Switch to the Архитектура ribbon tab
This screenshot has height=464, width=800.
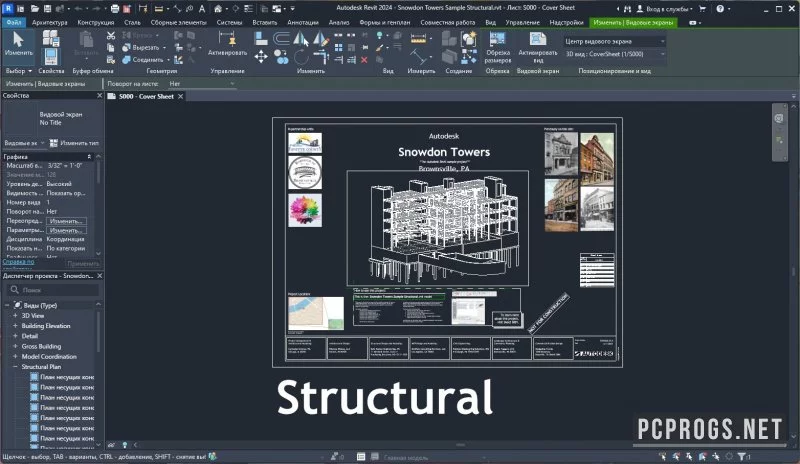49,22
